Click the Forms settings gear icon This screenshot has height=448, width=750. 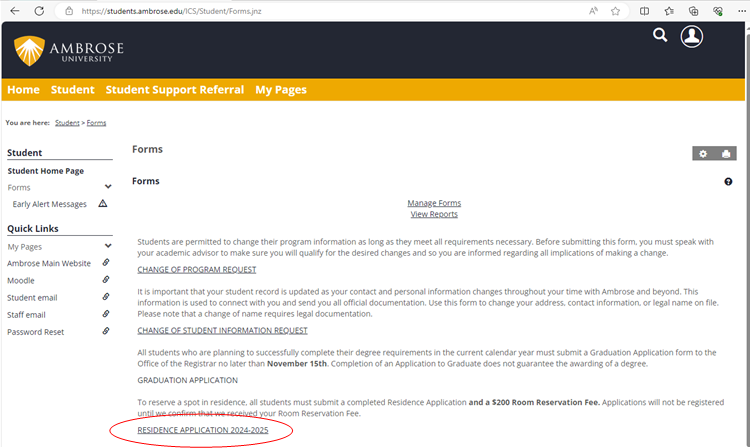pyautogui.click(x=703, y=153)
